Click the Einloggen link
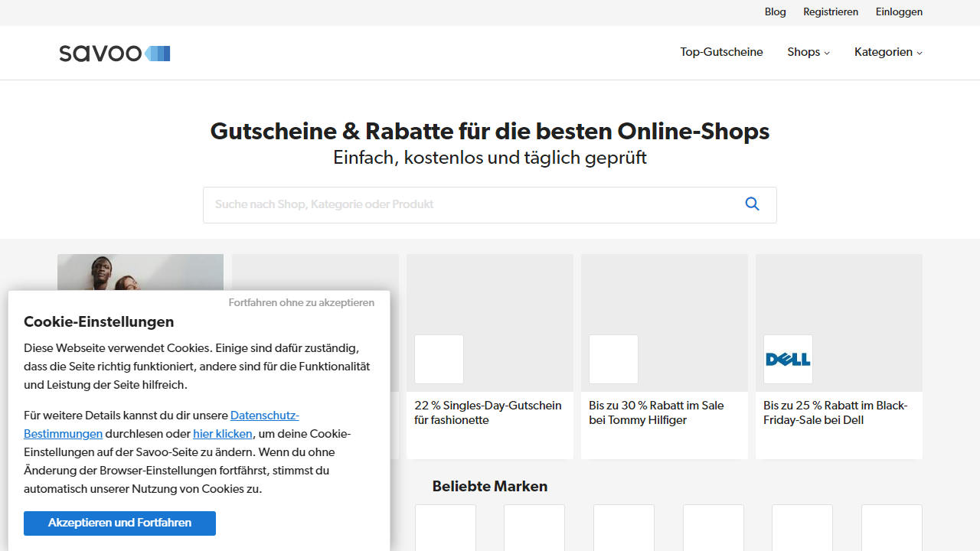The width and height of the screenshot is (980, 551). (x=899, y=11)
